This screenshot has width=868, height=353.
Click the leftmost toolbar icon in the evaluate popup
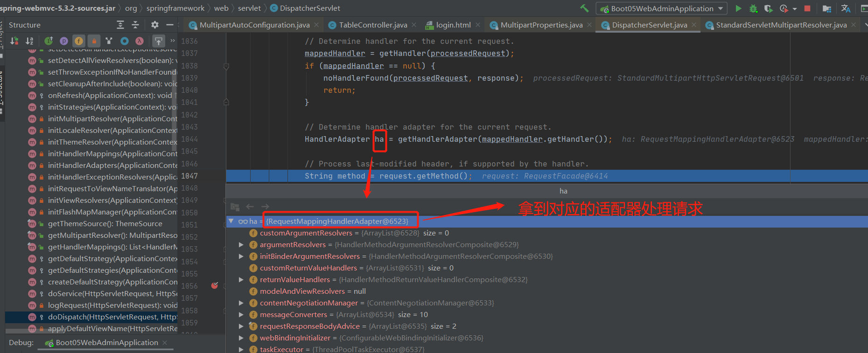click(235, 207)
